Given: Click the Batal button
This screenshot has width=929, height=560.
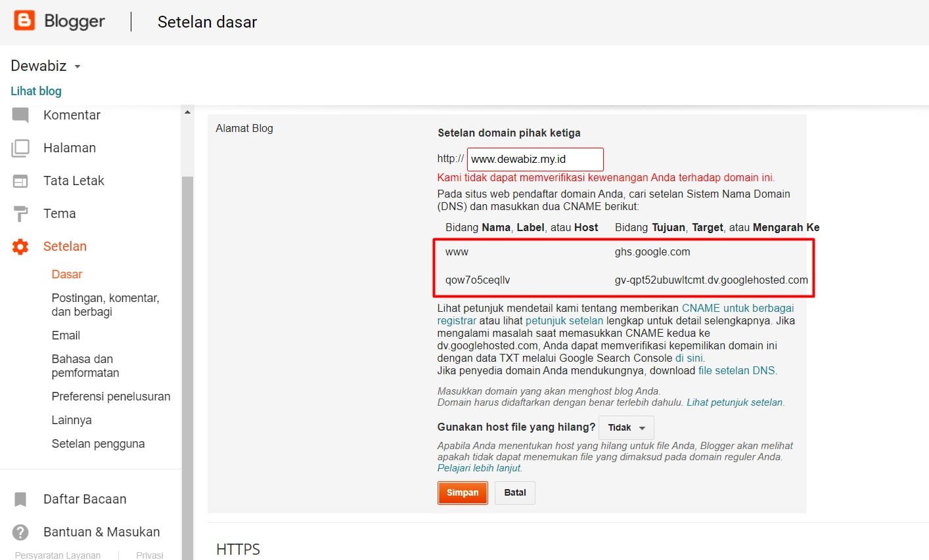Looking at the screenshot, I should pyautogui.click(x=514, y=492).
